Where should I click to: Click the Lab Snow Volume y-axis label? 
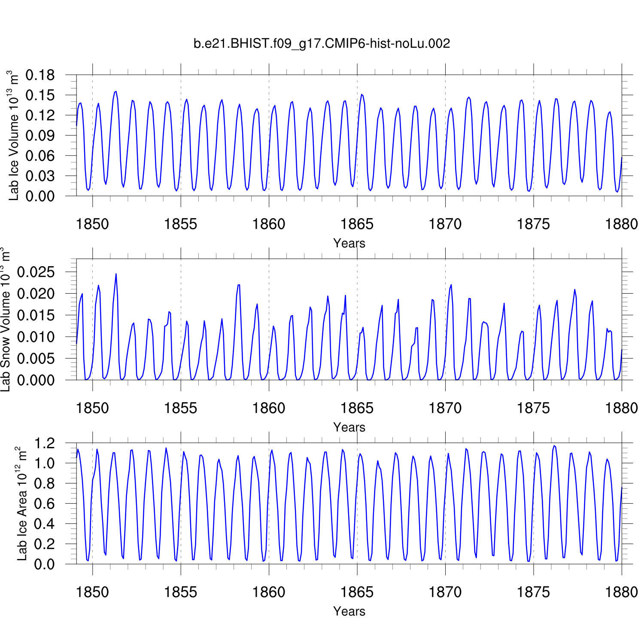pos(5,319)
